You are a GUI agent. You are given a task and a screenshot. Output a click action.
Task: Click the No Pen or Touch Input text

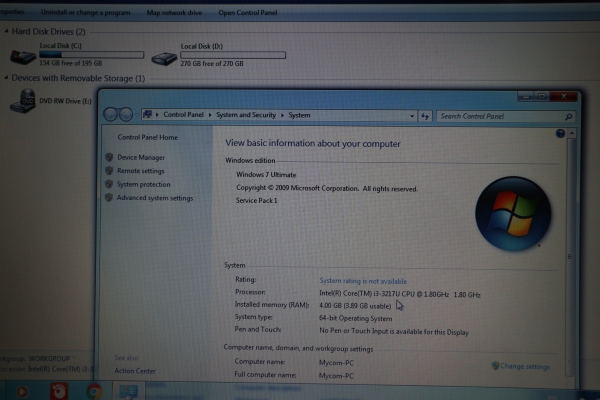(x=394, y=331)
